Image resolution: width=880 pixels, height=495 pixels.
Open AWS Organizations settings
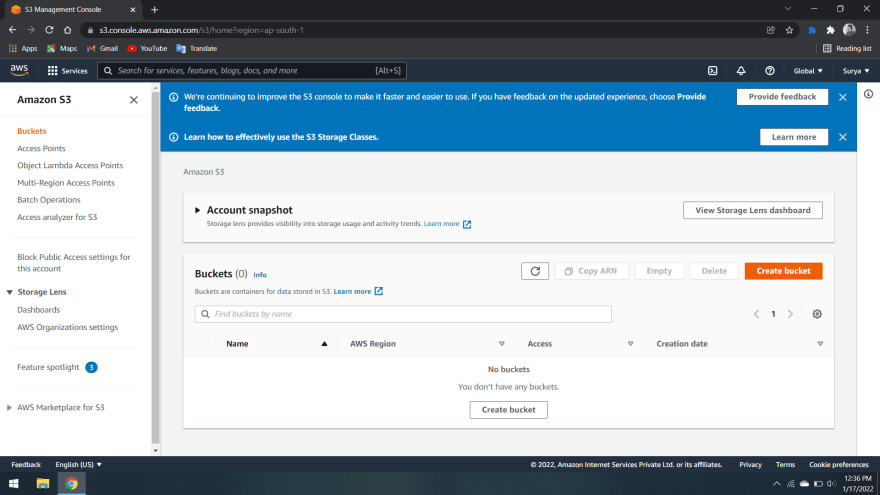[x=67, y=327]
